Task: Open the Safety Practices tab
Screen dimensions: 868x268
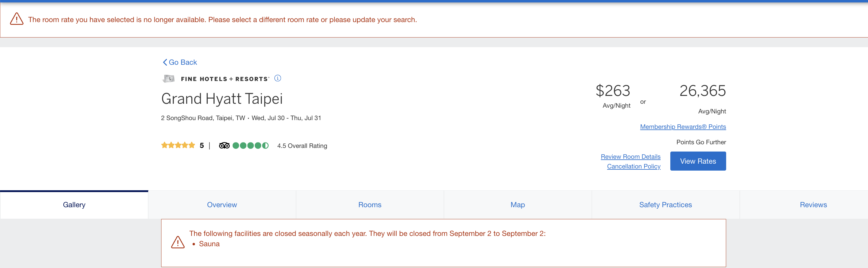Action: coord(665,204)
